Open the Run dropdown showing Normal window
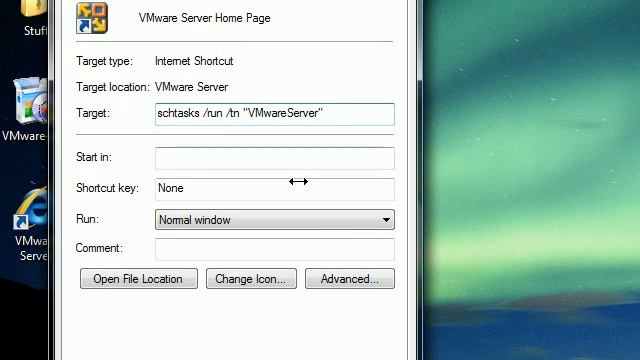This screenshot has width=640, height=360. click(275, 220)
